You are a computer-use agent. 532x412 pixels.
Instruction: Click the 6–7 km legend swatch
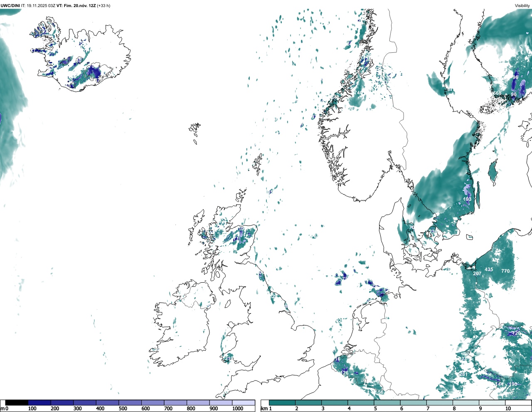tap(414, 402)
